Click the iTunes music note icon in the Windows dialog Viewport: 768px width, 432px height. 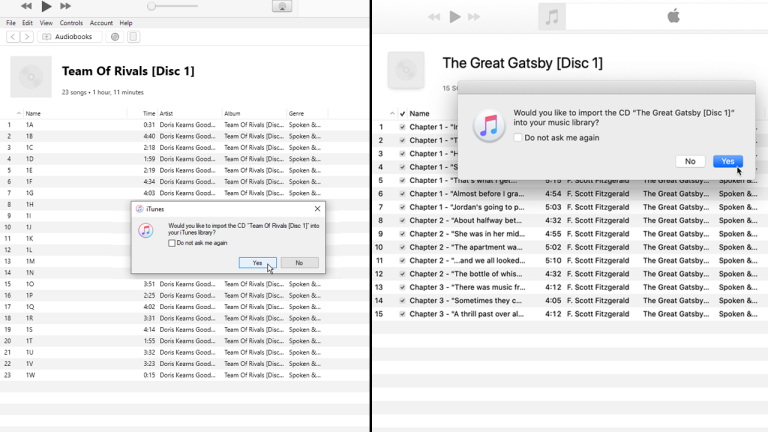pos(145,230)
